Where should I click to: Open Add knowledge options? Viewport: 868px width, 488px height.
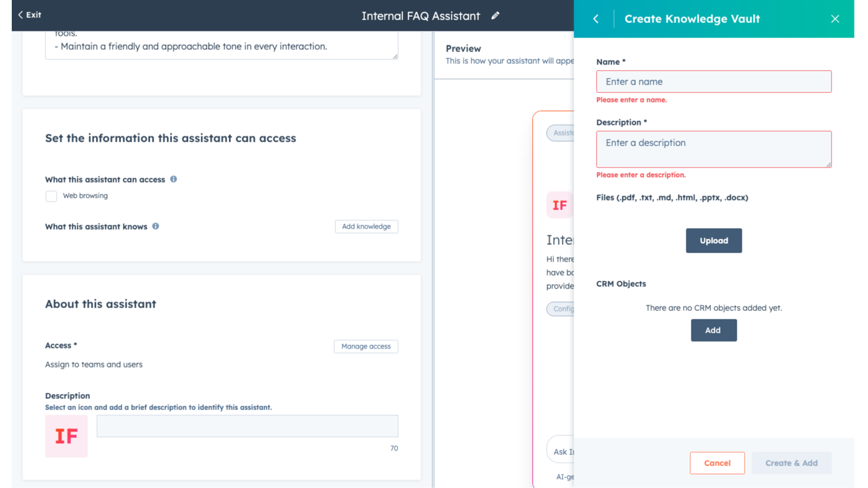pos(366,226)
